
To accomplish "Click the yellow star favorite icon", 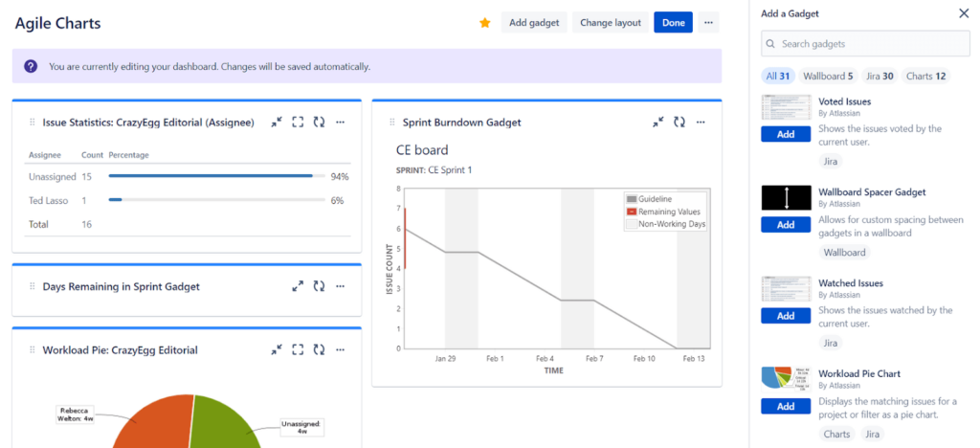I will 484,22.
